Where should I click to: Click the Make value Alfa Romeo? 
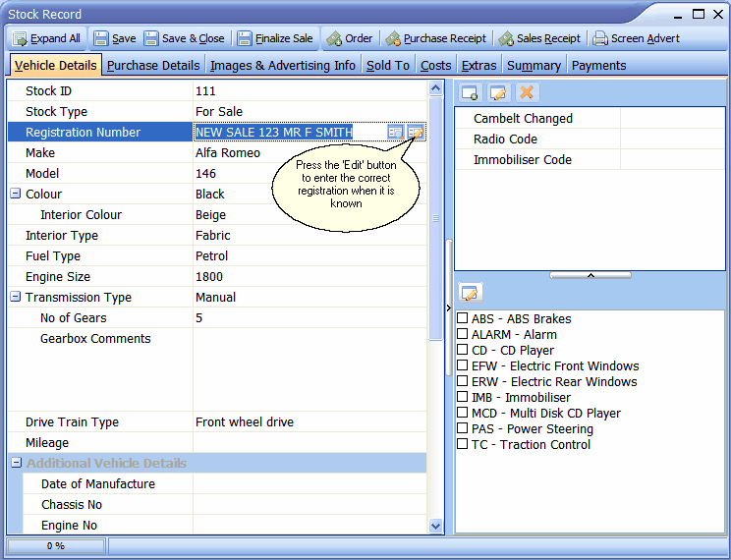click(228, 153)
